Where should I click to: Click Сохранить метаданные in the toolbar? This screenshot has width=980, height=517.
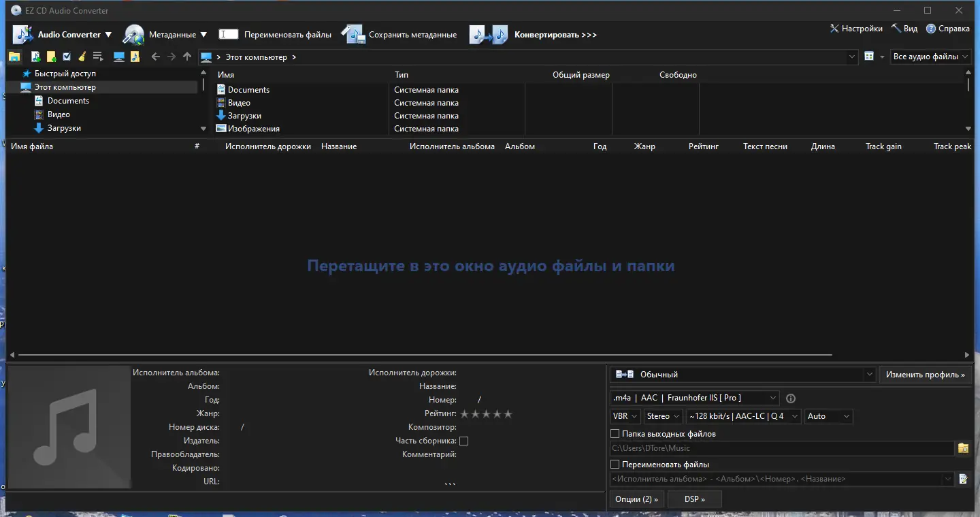click(x=399, y=35)
